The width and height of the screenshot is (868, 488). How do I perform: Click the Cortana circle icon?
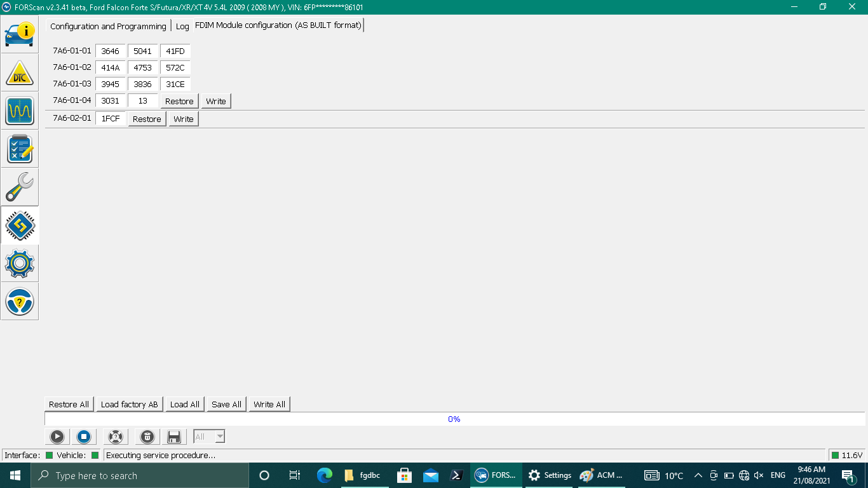tap(264, 475)
